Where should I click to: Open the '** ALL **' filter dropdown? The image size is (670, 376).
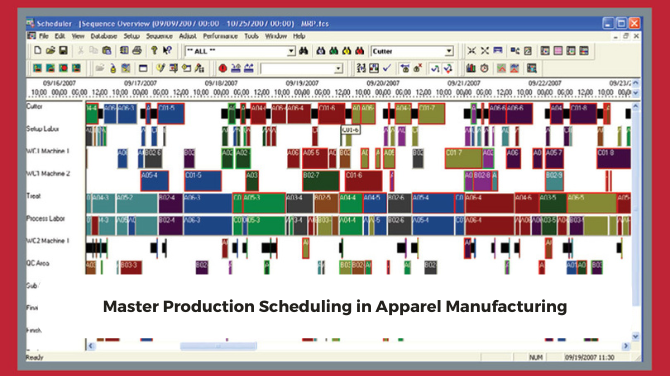pyautogui.click(x=291, y=51)
